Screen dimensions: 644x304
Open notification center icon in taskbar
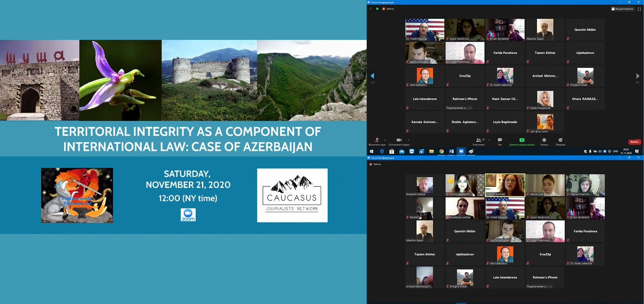click(x=637, y=151)
